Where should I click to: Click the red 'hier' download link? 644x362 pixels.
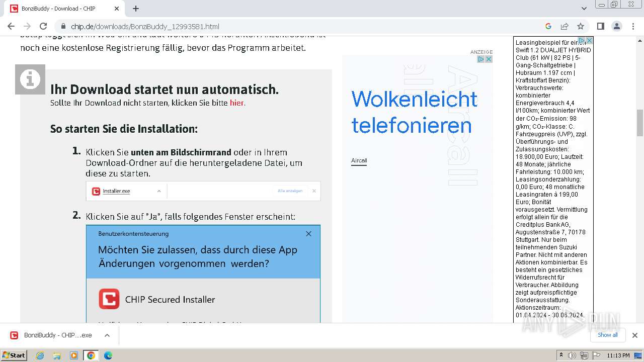pos(236,103)
